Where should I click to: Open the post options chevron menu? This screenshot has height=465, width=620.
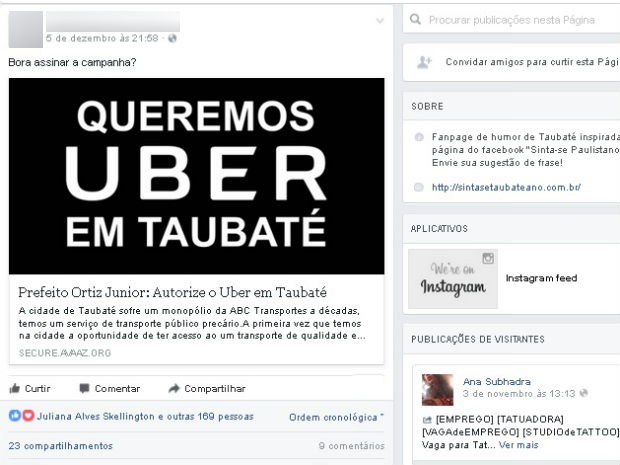coord(380,21)
